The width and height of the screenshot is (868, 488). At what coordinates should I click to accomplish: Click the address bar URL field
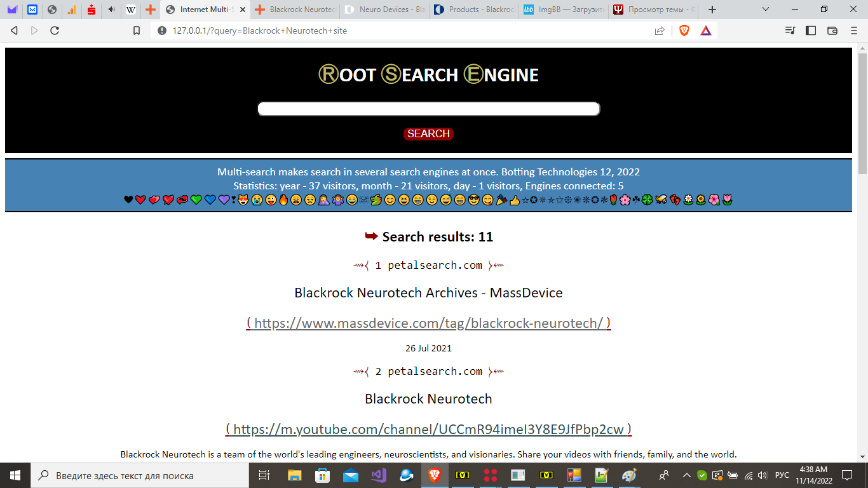(x=407, y=30)
